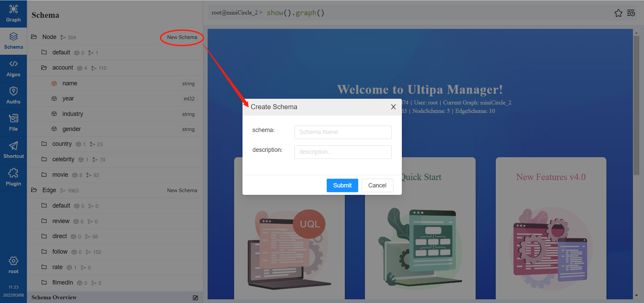644x303 pixels.
Task: Favorite the query with the star icon
Action: pyautogui.click(x=618, y=13)
